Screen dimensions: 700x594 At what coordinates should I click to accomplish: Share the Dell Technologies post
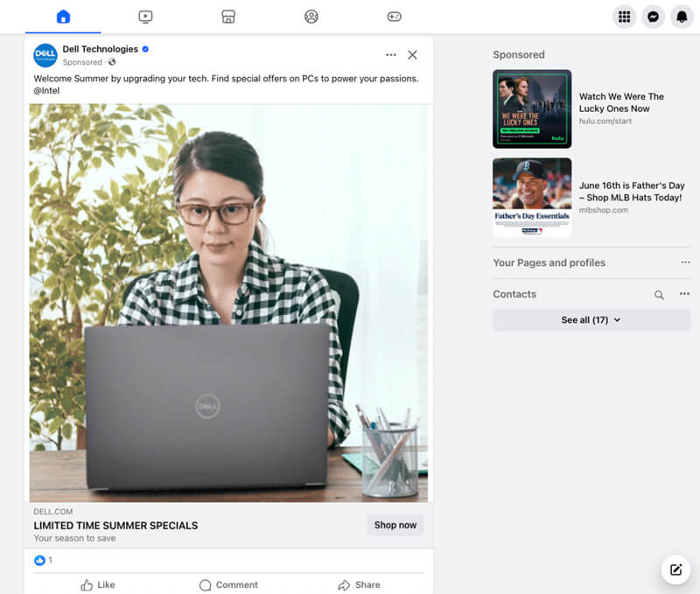(359, 584)
